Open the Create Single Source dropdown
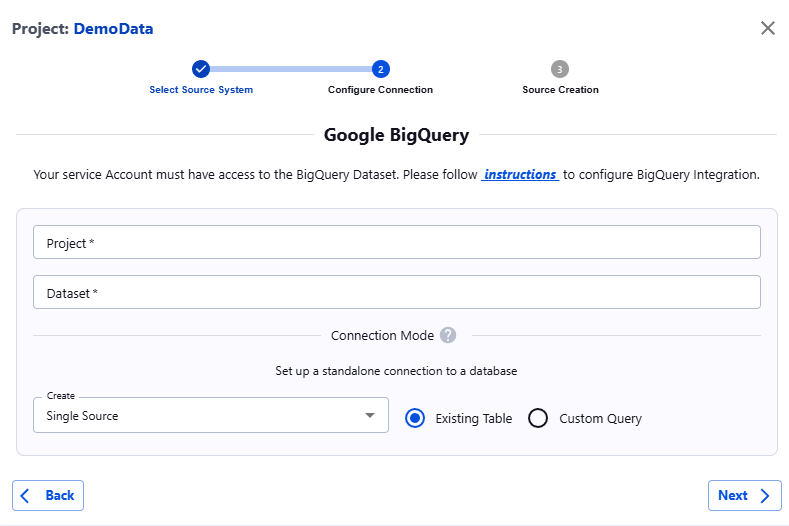This screenshot has height=526, width=789. (200, 416)
